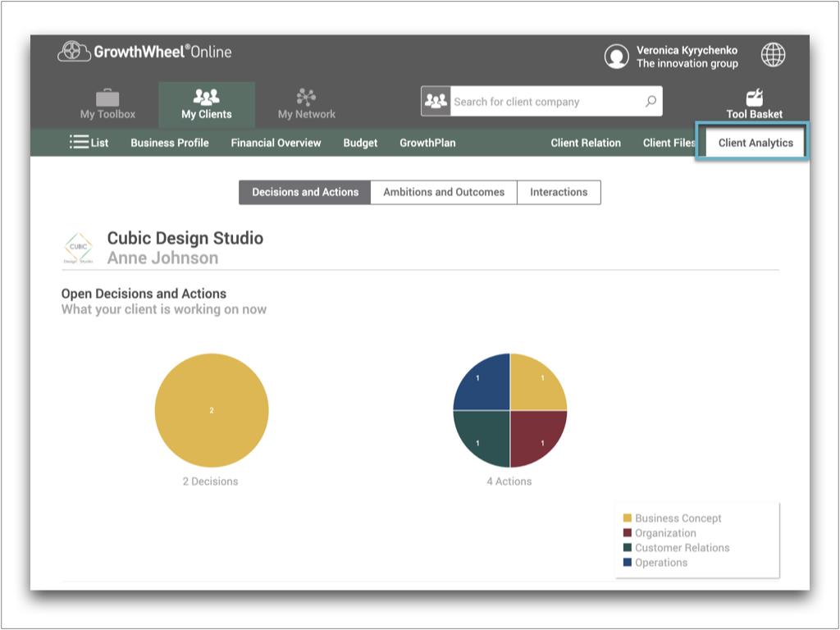
Task: Click What your client is working on now
Action: (x=164, y=309)
